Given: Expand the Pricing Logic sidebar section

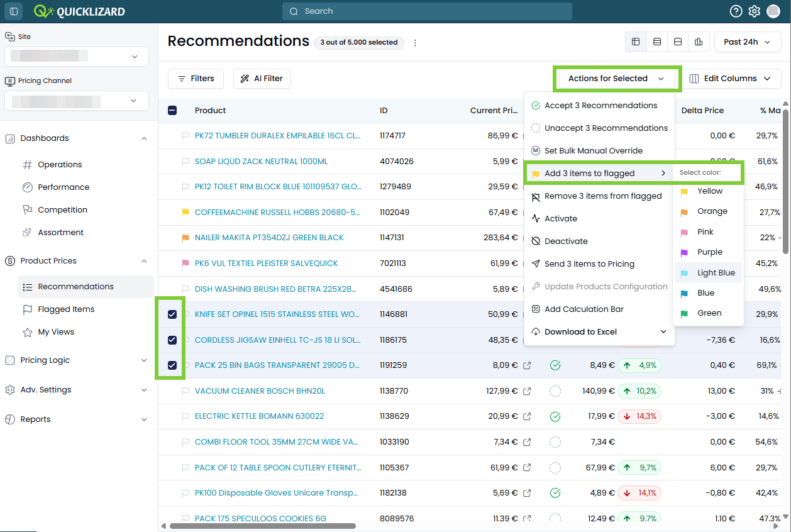Looking at the screenshot, I should point(75,360).
